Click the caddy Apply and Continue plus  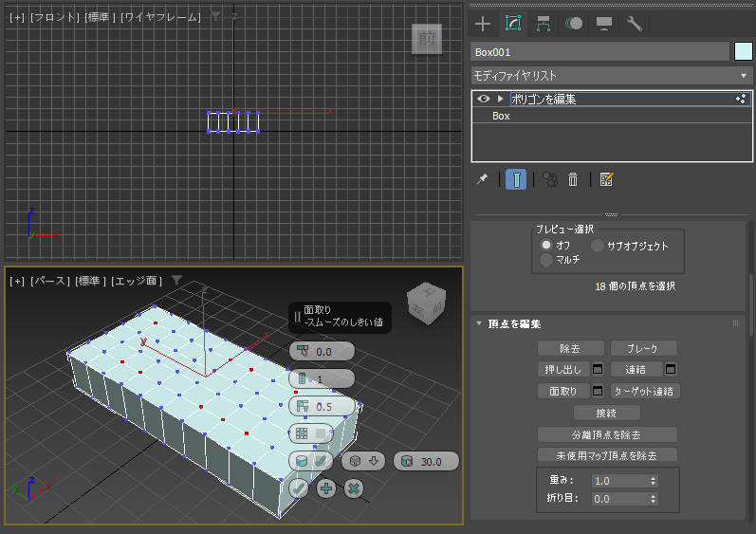pos(326,488)
